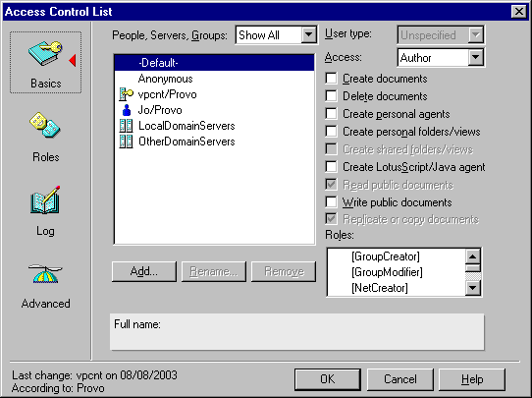Screen dimensions: 532x398
Task: Toggle Create personal folders/views checkbox
Action: point(331,132)
